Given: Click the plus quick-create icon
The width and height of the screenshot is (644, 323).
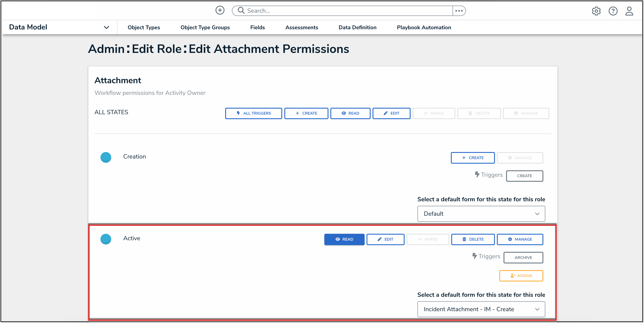Looking at the screenshot, I should click(x=220, y=11).
